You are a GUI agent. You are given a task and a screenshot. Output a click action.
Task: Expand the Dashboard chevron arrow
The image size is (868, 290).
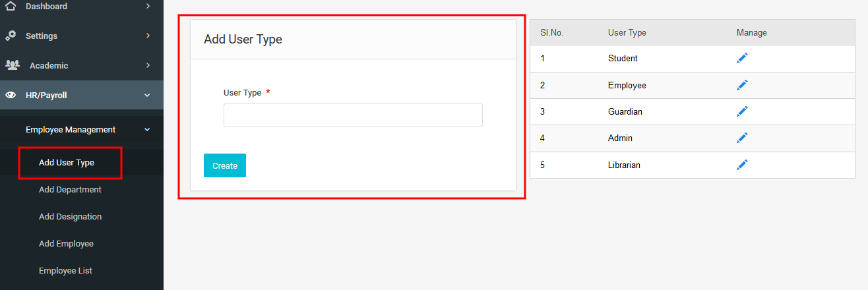pyautogui.click(x=148, y=6)
